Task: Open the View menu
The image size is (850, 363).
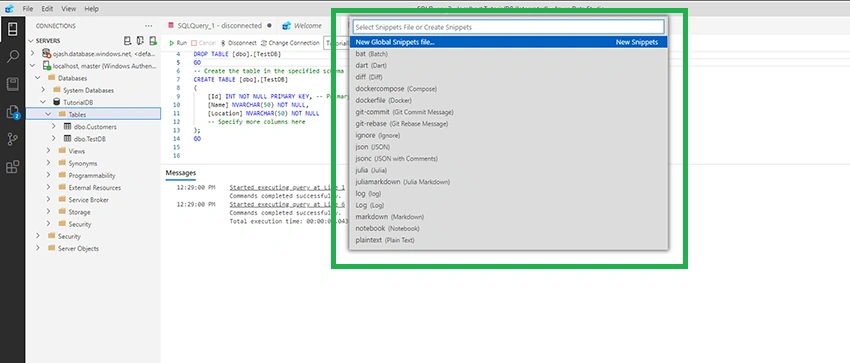Action: (x=69, y=9)
